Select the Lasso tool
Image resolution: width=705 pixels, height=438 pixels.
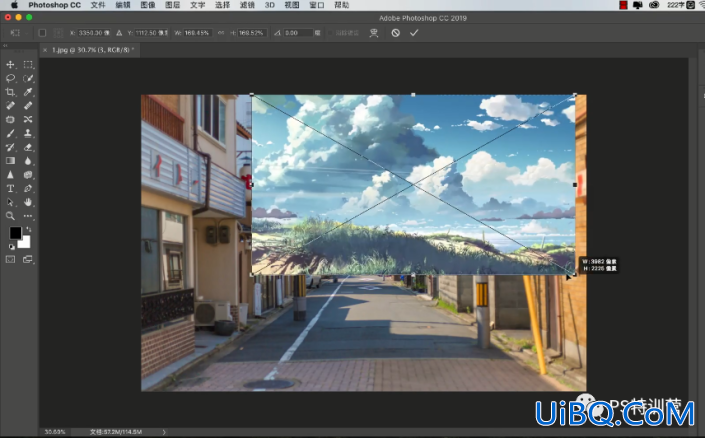point(10,78)
